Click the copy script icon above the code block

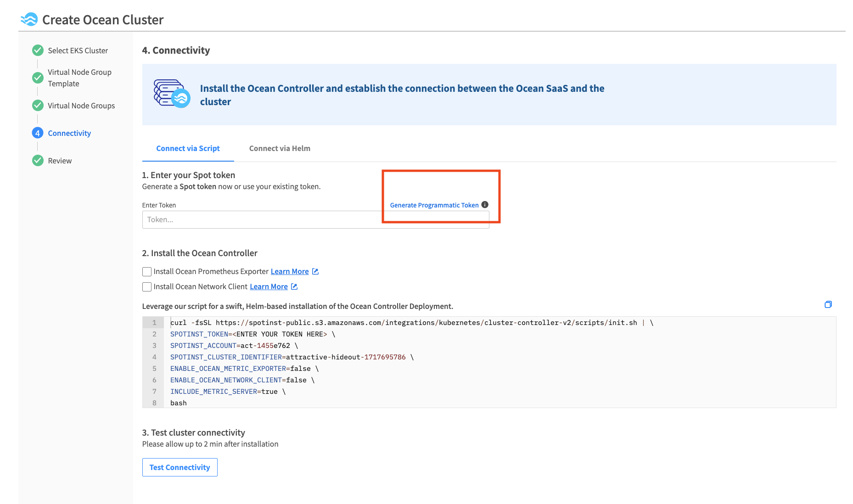[x=828, y=304]
